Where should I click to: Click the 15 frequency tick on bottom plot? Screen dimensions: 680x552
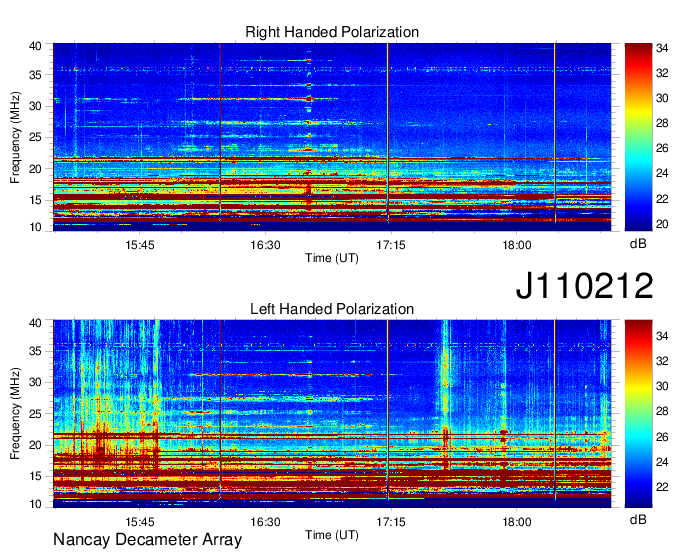(35, 477)
